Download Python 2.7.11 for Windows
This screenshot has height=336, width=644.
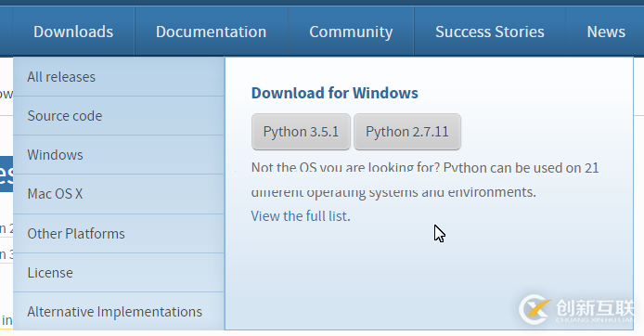407,132
